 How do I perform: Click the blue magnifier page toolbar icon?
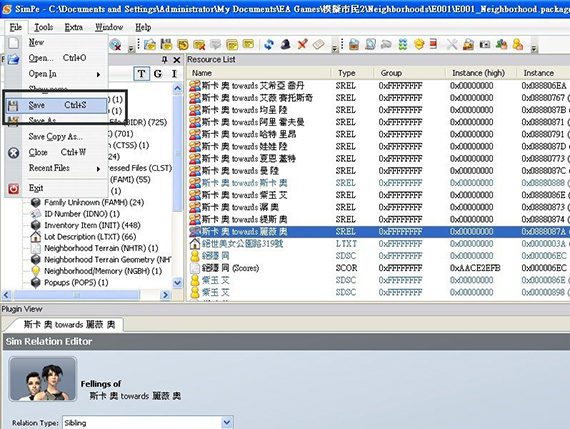(x=370, y=45)
